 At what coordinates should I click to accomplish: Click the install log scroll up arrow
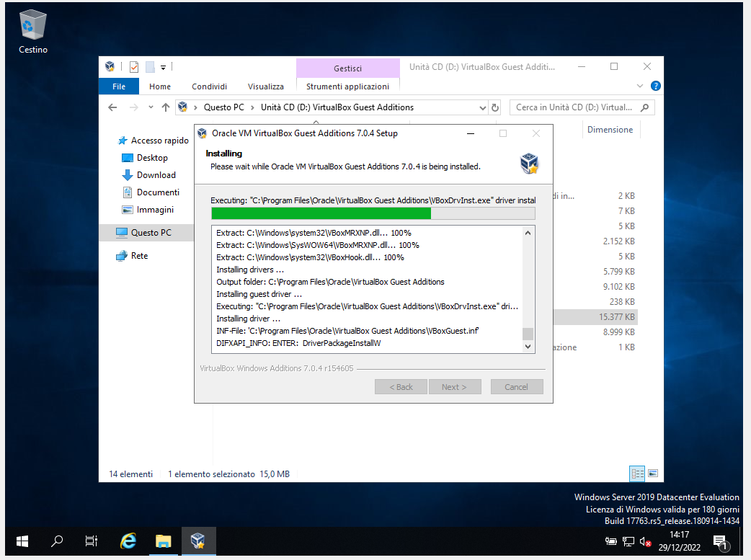pos(528,233)
